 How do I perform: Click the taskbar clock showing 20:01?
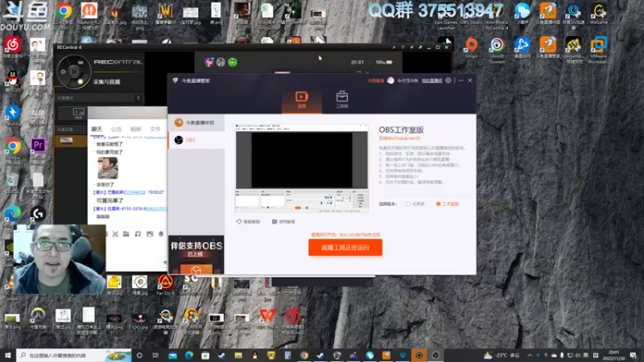(614, 356)
